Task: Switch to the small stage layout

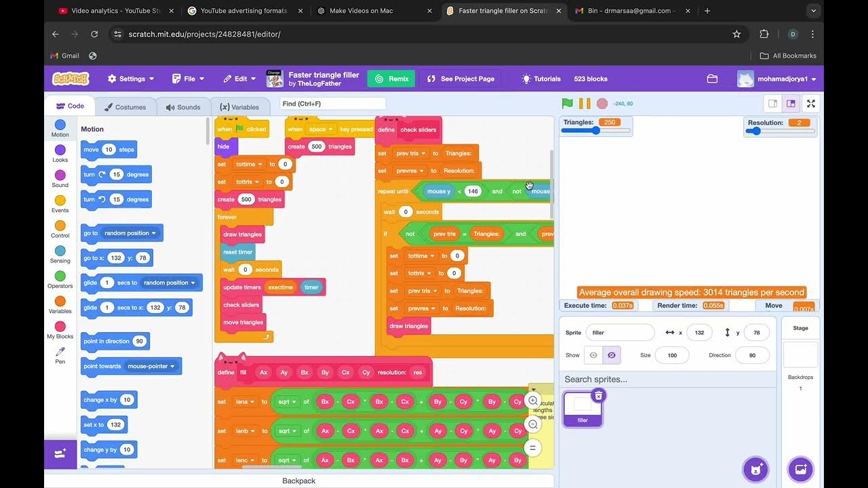Action: click(772, 104)
